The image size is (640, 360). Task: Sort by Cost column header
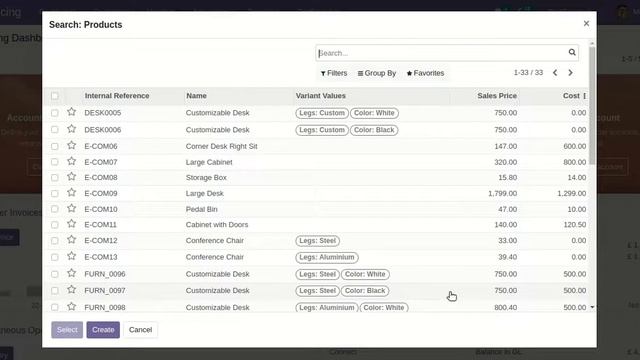point(571,96)
